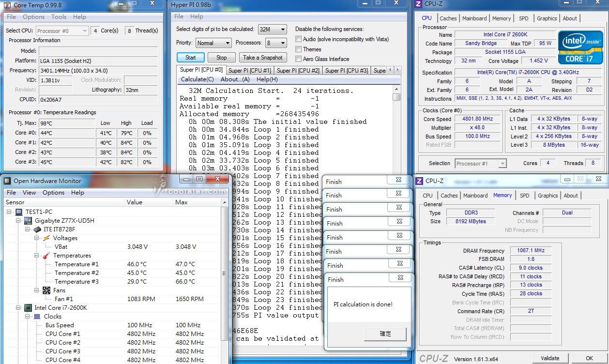The width and height of the screenshot is (609, 364).
Task: Click the Hyper PI tab strip right scroll arrow
Action: [398, 70]
